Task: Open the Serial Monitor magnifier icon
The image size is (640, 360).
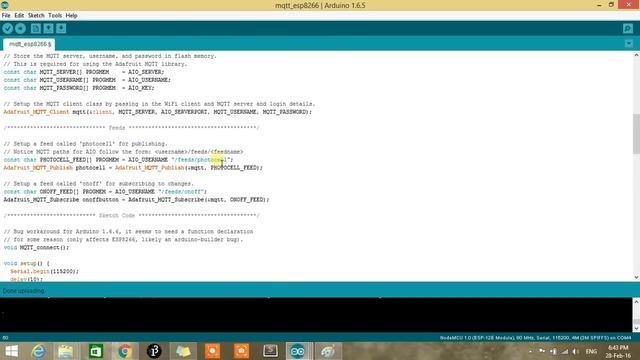Action: [x=628, y=29]
